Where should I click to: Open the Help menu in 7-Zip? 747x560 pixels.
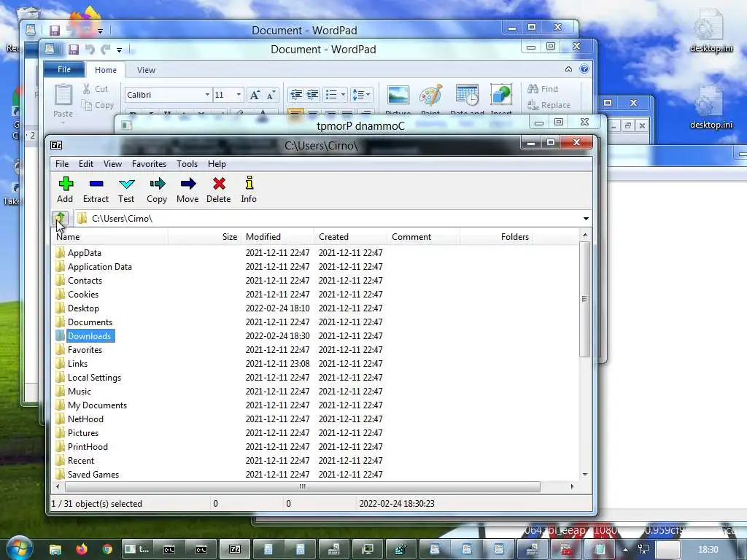pos(217,164)
